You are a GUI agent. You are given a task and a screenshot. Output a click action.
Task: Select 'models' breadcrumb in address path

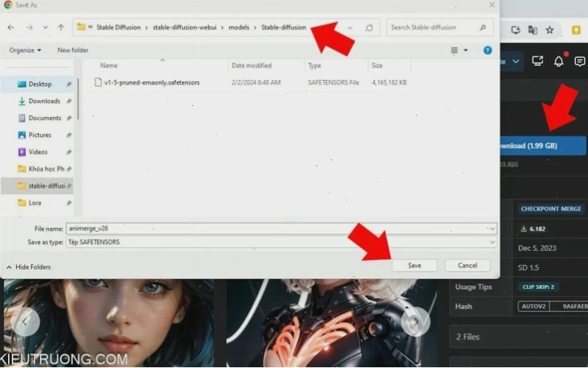click(x=239, y=27)
